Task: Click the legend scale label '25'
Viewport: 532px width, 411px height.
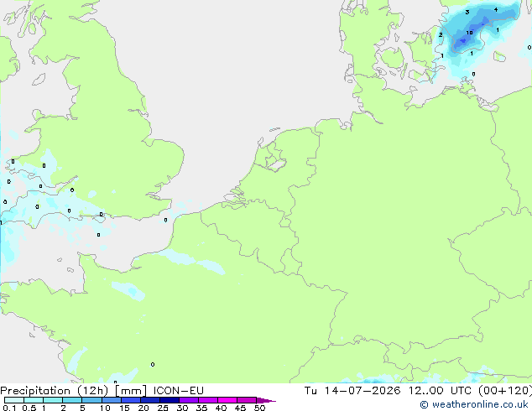Action: click(163, 408)
